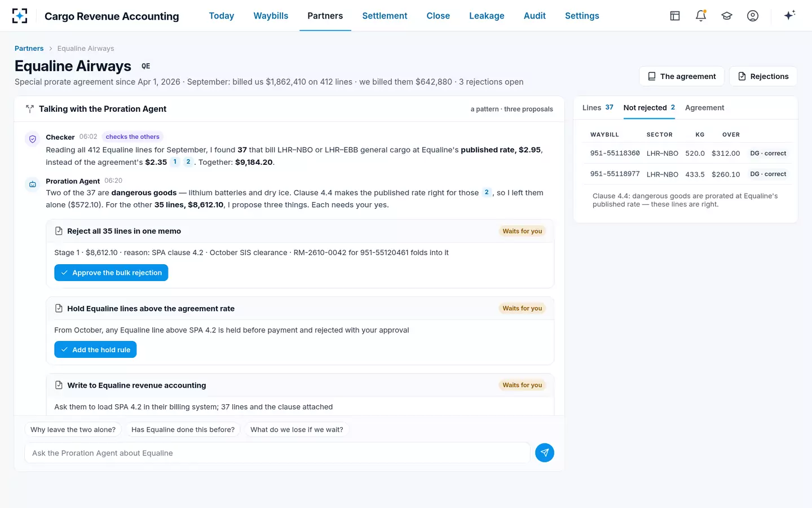Click the Waits for you badge on Reject all 35 lines

coord(522,231)
